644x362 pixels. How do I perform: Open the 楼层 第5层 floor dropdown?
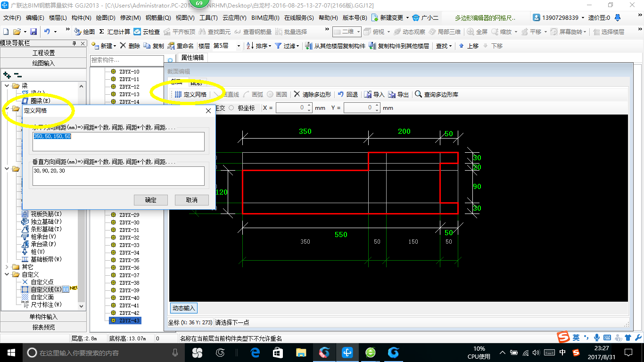[238, 46]
